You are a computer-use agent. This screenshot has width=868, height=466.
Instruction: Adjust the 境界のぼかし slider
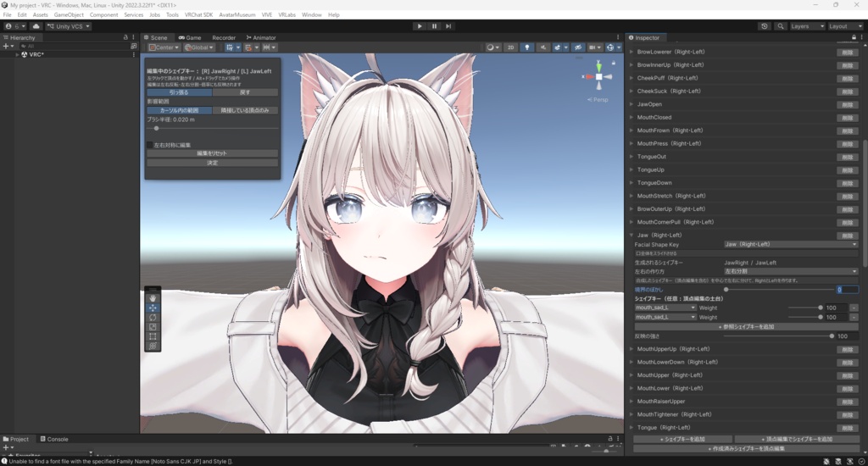(780, 290)
